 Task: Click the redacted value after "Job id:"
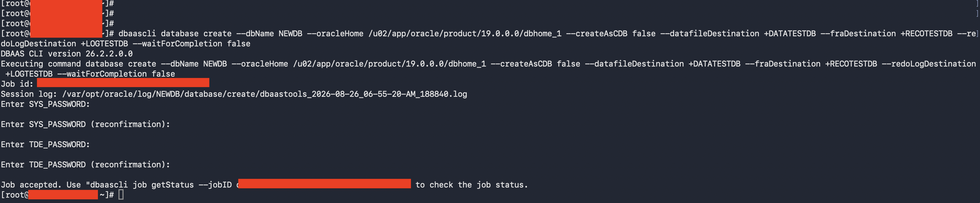click(123, 82)
